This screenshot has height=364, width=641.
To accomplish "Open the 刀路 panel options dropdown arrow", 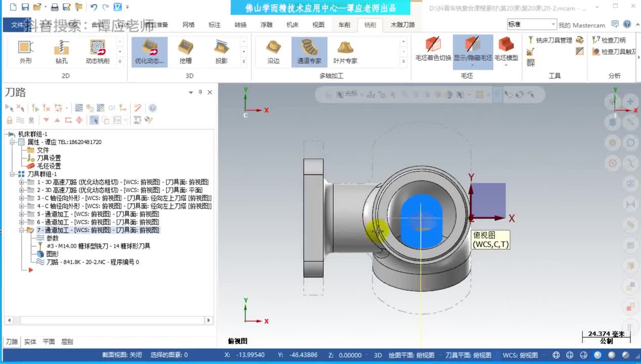I will tap(191, 92).
